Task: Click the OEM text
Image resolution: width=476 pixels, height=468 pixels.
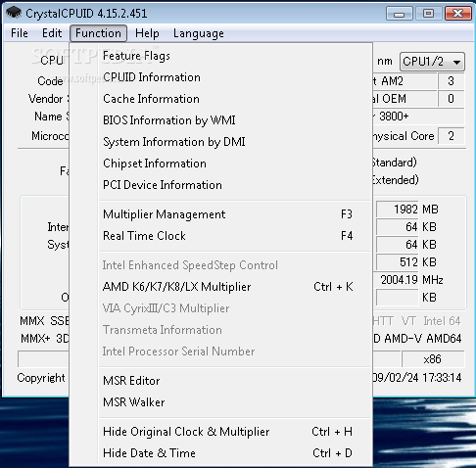Action: click(x=394, y=99)
